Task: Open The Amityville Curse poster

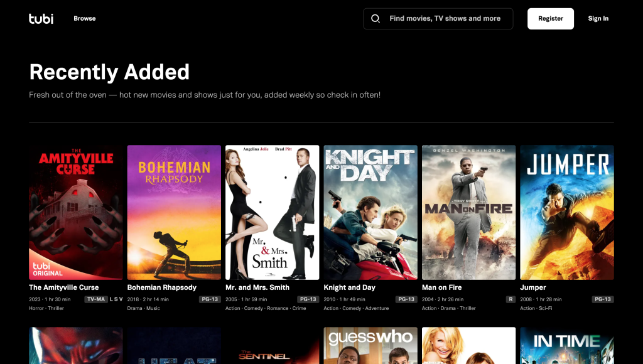Action: click(75, 212)
